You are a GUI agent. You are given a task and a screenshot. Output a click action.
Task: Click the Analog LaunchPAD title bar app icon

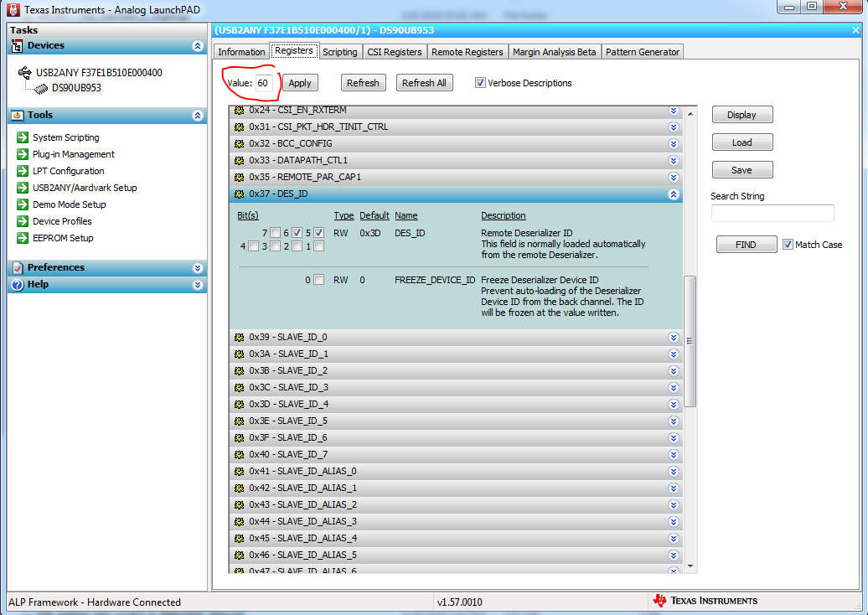[13, 10]
